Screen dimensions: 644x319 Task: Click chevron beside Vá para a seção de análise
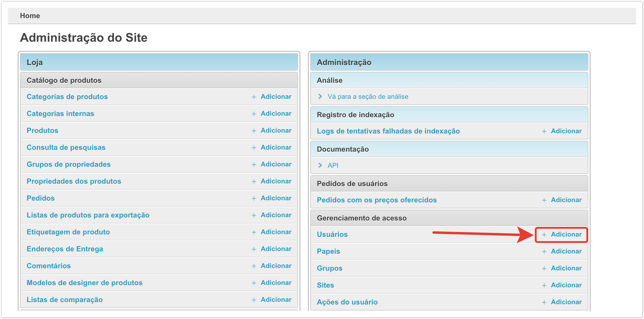(320, 96)
